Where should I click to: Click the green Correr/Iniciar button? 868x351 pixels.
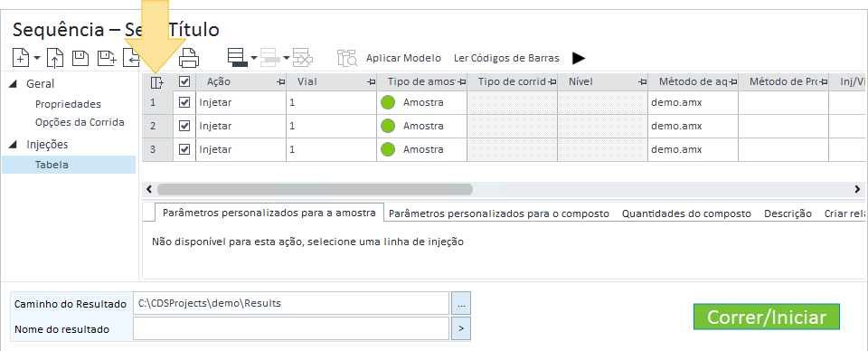pyautogui.click(x=767, y=317)
